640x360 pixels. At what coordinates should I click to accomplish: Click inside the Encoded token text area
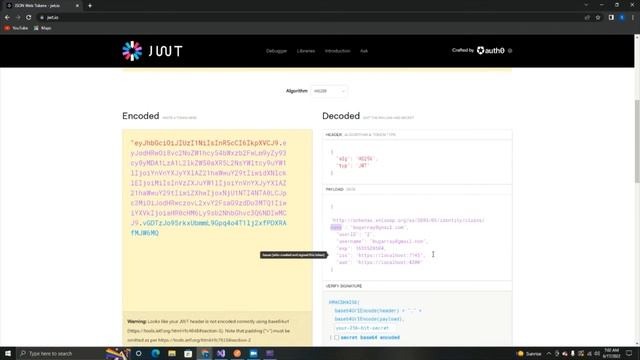point(217,220)
